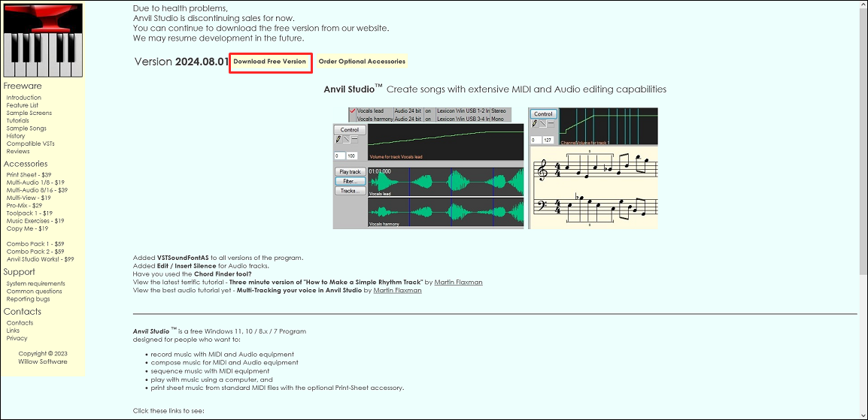Open Toolpack 1 - $19 link

pyautogui.click(x=29, y=213)
